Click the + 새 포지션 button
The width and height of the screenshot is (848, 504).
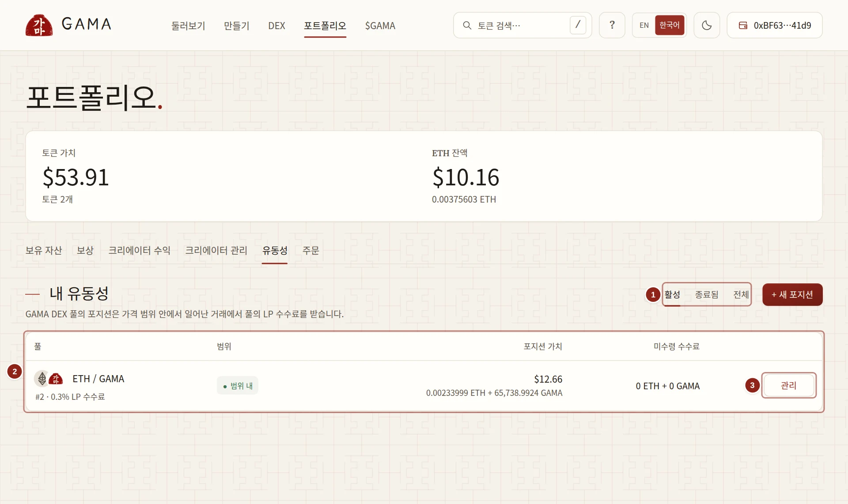tap(792, 294)
